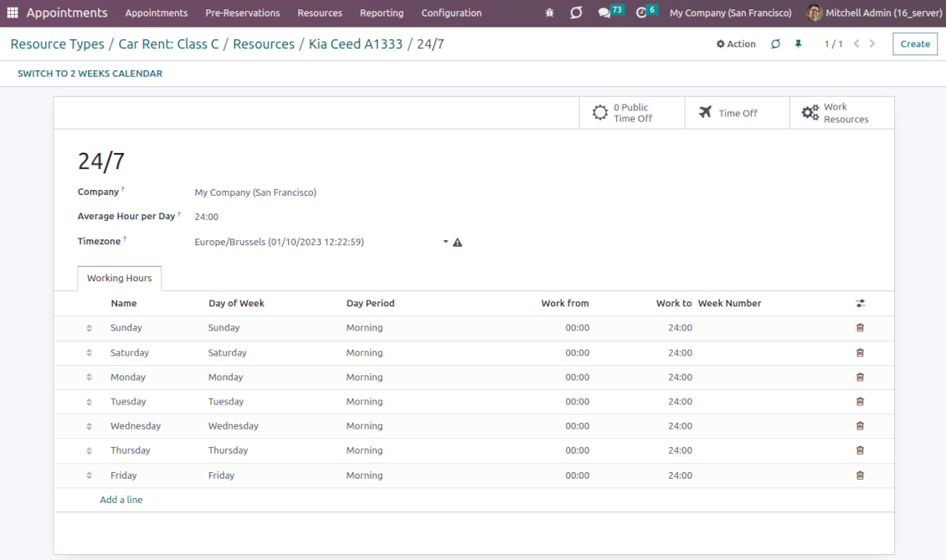Image resolution: width=946 pixels, height=560 pixels.
Task: Delete the Sunday working hours row
Action: [860, 328]
